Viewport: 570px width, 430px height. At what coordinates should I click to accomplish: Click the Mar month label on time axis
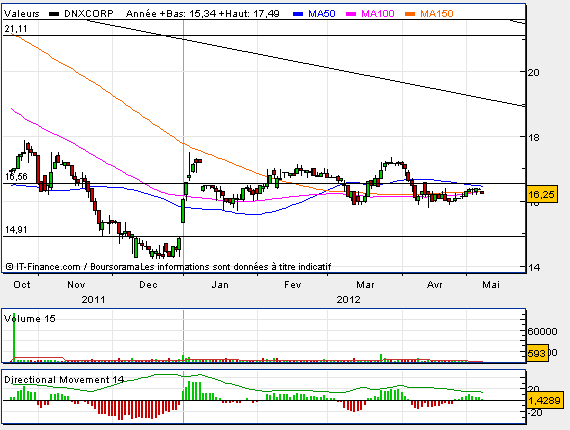coord(365,285)
